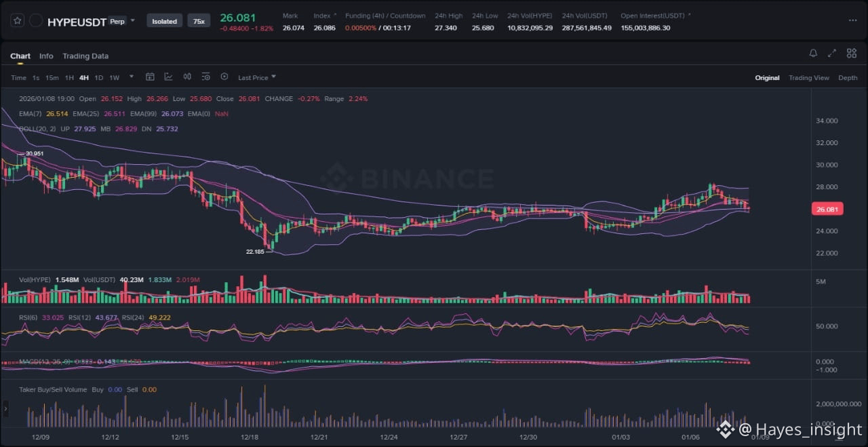Image resolution: width=868 pixels, height=447 pixels.
Task: Click the 24h Low value 25.680
Action: click(x=483, y=28)
